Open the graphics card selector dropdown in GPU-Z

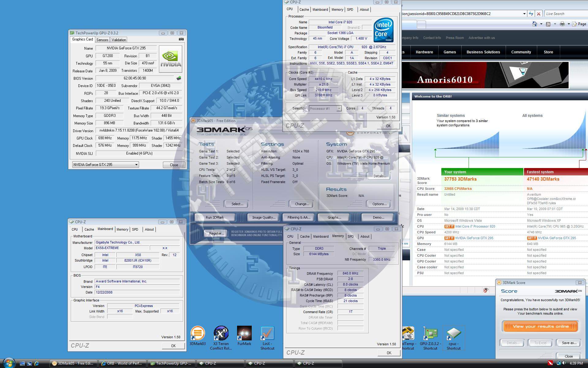point(105,165)
